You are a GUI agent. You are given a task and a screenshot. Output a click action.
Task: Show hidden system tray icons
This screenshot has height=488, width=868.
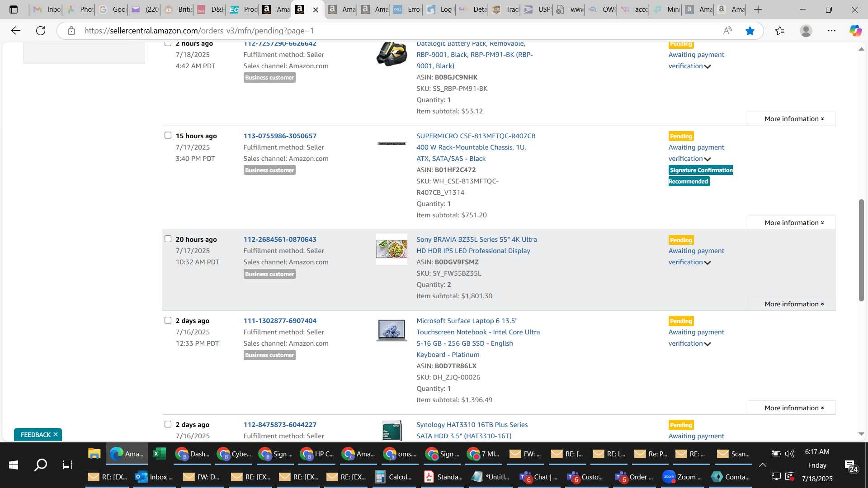[762, 465]
